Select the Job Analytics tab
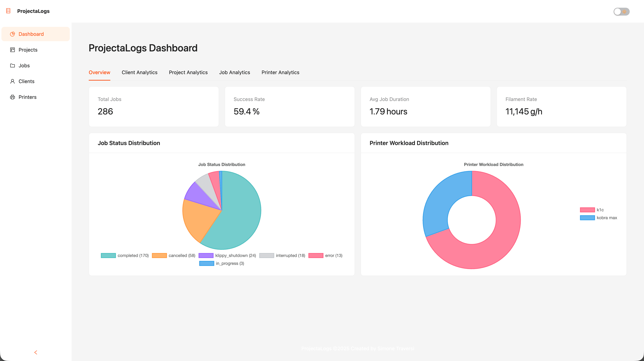The width and height of the screenshot is (644, 361). [235, 72]
